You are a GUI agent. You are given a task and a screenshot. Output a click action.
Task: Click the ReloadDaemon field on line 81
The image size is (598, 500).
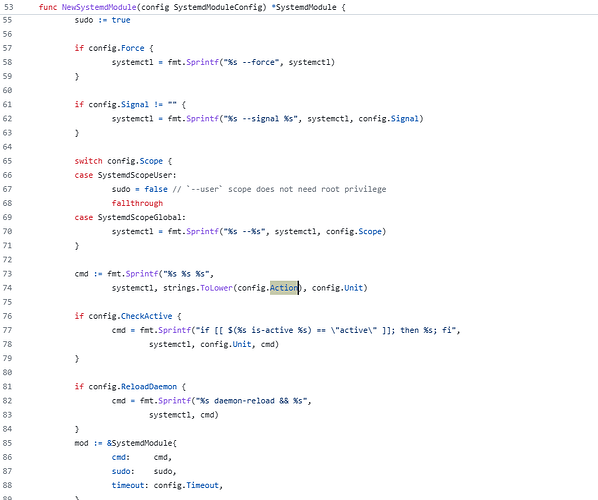(149, 387)
